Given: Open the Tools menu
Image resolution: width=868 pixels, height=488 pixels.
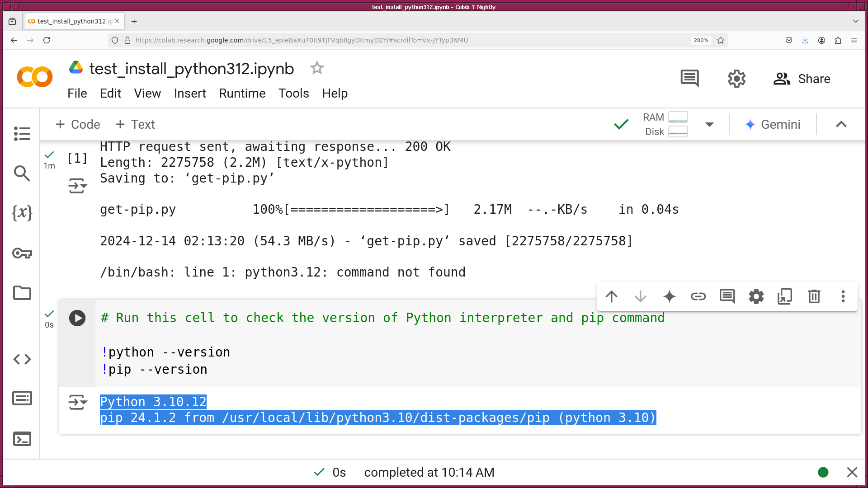Looking at the screenshot, I should pyautogui.click(x=293, y=93).
